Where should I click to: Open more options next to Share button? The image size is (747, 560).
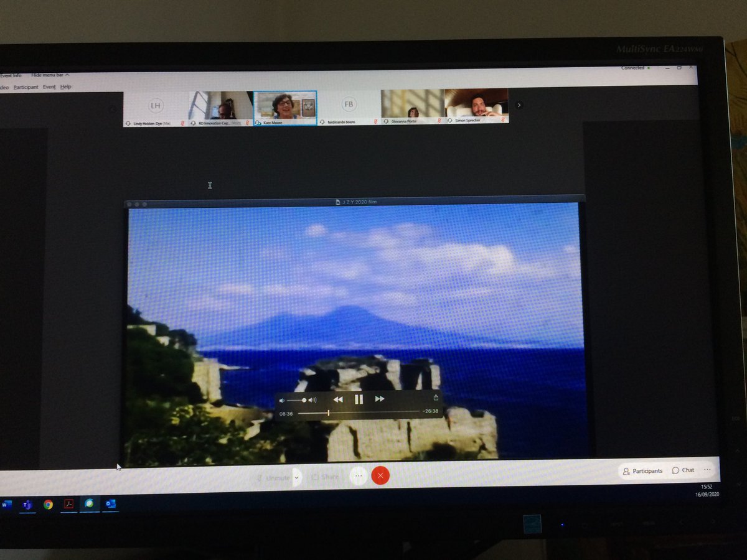coord(357,476)
